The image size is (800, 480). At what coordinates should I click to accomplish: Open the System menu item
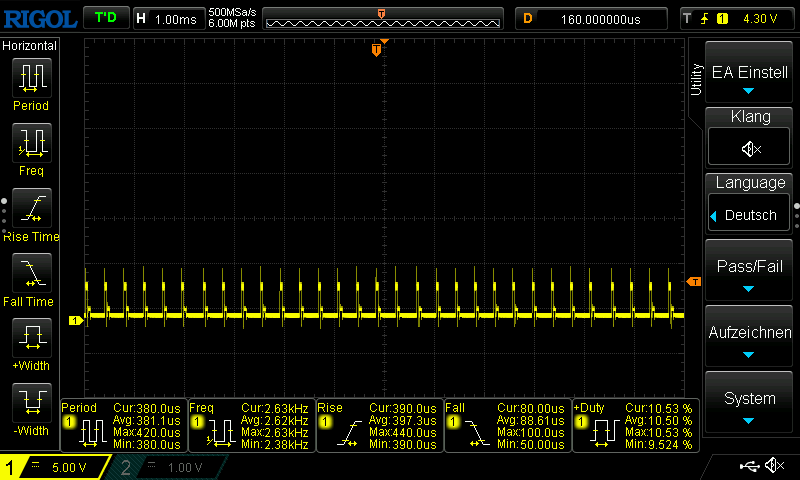[748, 403]
